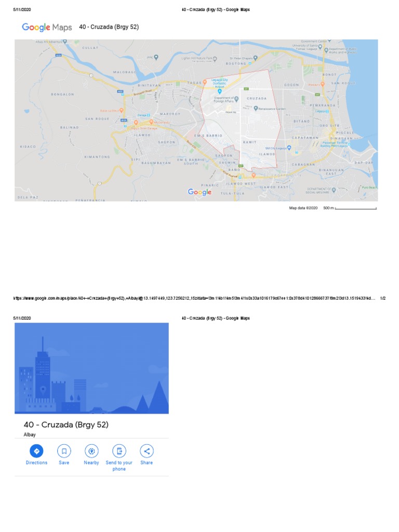The image size is (399, 532).
Task: Click the MALOBAGO label on map
Action: pyautogui.click(x=125, y=72)
